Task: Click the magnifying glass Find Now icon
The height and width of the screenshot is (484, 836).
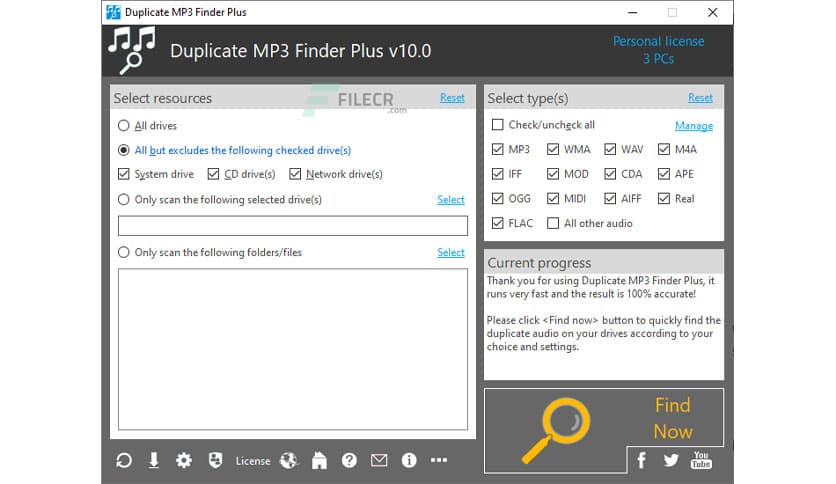Action: click(x=556, y=430)
